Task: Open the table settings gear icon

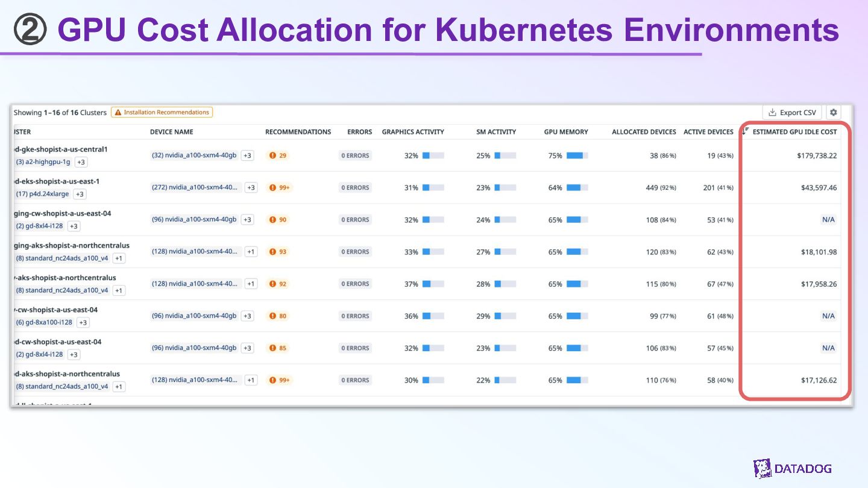Action: coord(834,113)
